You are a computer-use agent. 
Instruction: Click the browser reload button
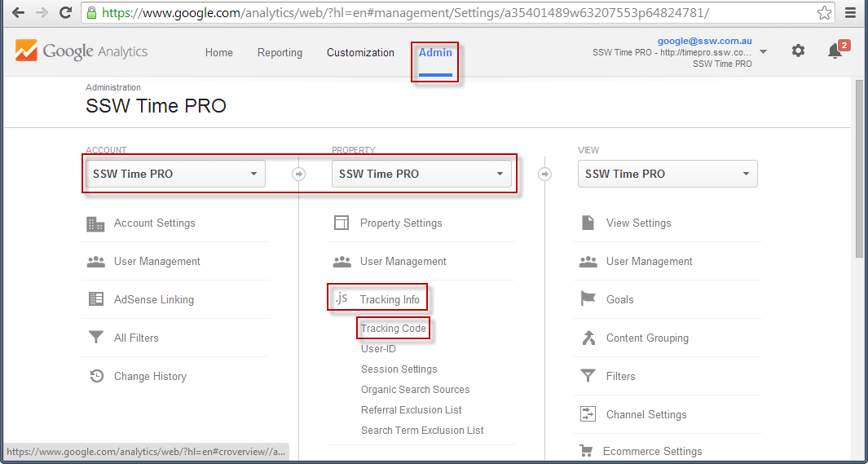point(66,13)
